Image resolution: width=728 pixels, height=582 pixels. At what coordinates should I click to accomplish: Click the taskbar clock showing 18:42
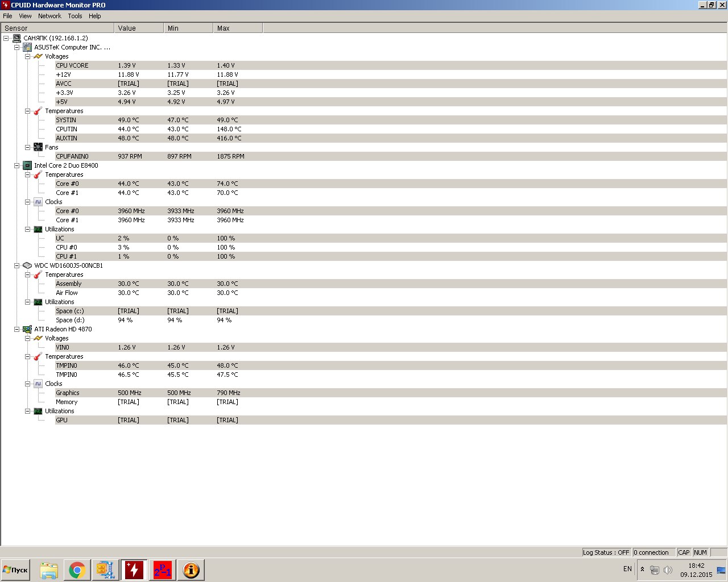point(696,570)
